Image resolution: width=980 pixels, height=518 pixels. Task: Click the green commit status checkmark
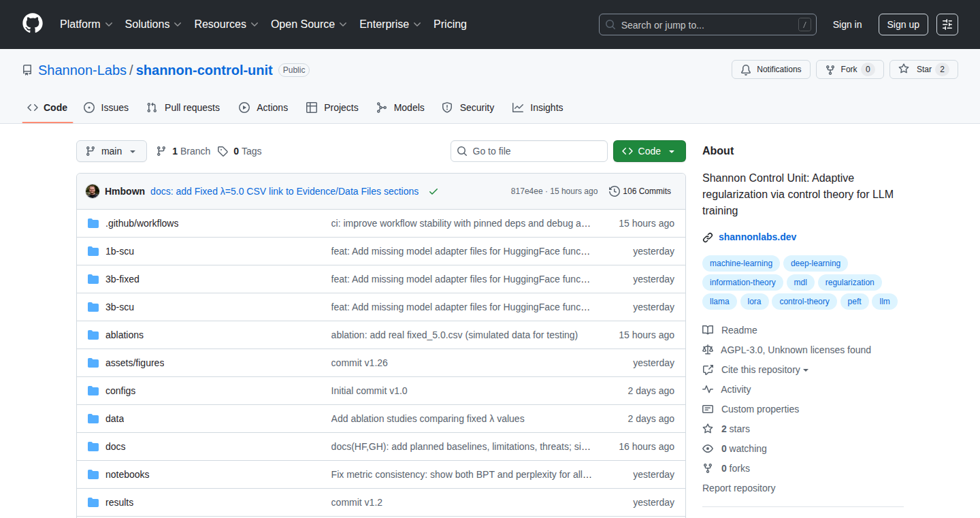coord(434,191)
